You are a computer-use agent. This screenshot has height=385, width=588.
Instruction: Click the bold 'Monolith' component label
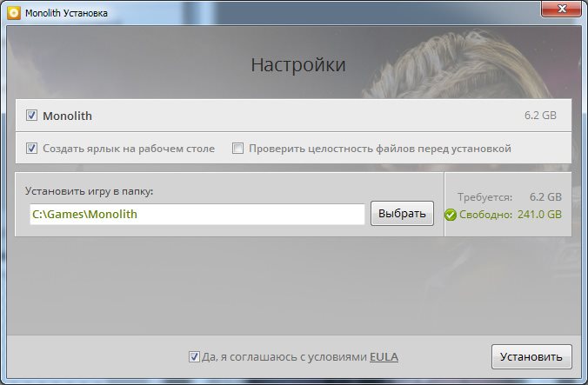(x=67, y=116)
